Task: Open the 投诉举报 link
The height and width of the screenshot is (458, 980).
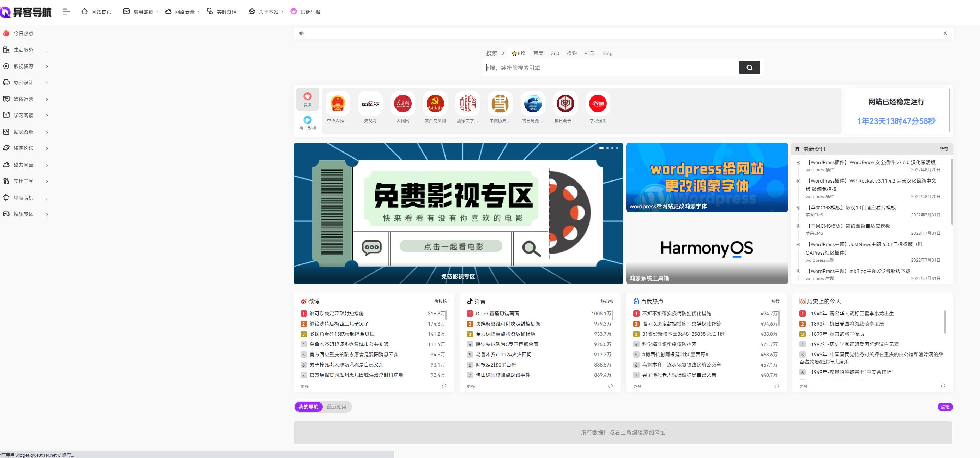Action: [x=305, y=12]
